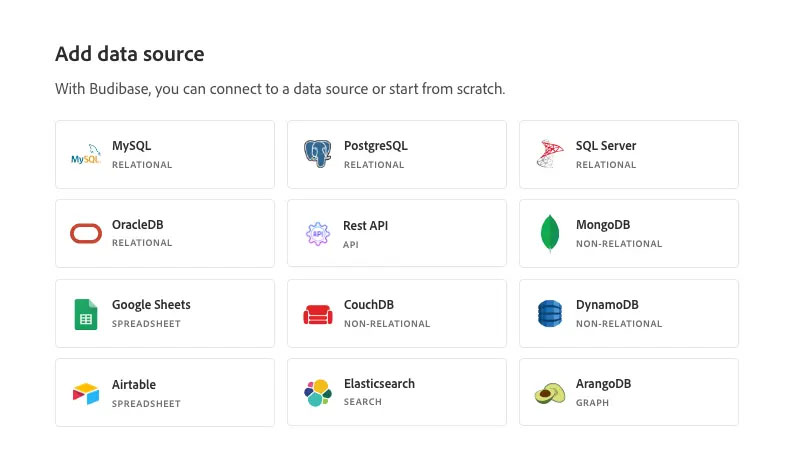Click the colorful Airtable logo icon
The height and width of the screenshot is (466, 795).
[x=86, y=393]
